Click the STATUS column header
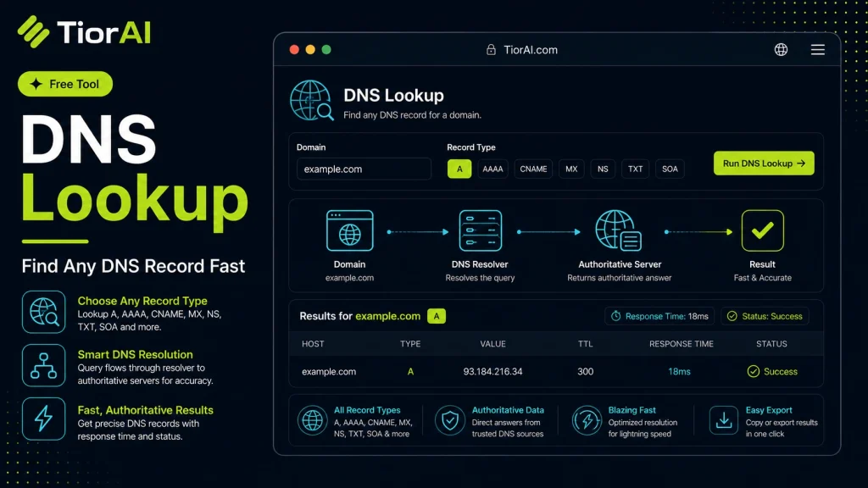The height and width of the screenshot is (488, 868). [771, 344]
